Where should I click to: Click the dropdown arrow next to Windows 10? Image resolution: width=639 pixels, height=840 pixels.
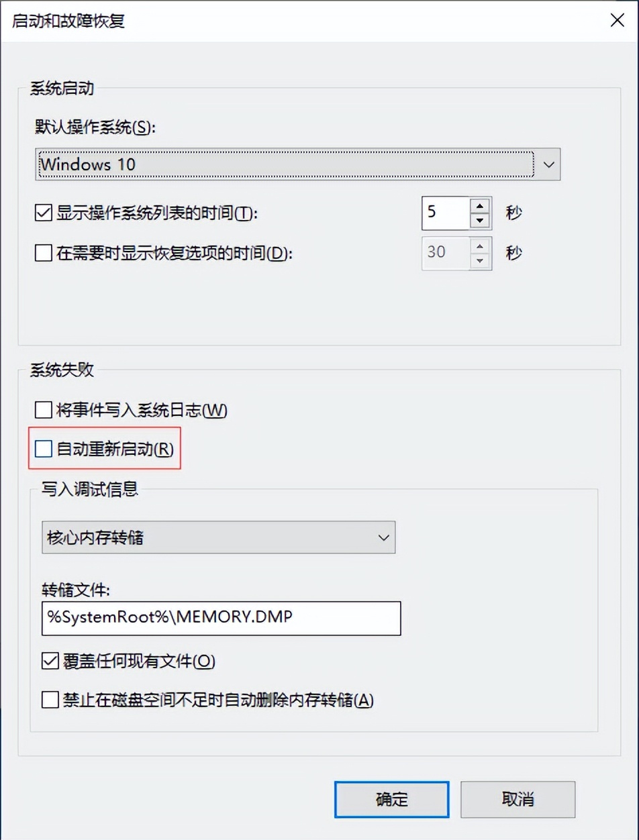(x=549, y=164)
